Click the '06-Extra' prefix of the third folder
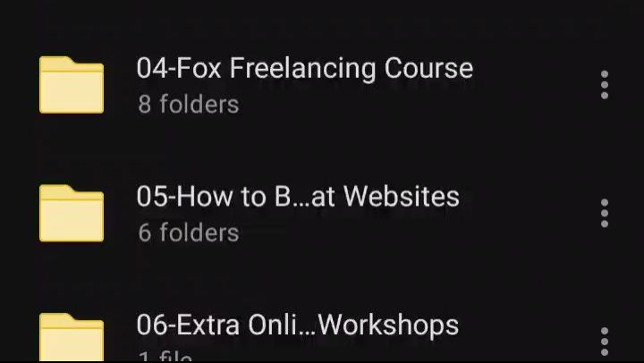This screenshot has width=644, height=363. click(x=188, y=325)
